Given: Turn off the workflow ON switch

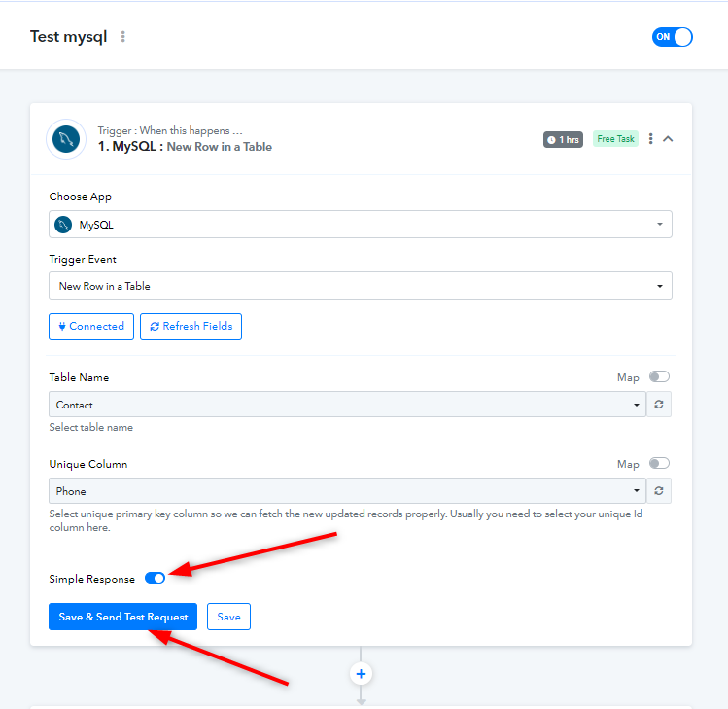Looking at the screenshot, I should tap(672, 37).
